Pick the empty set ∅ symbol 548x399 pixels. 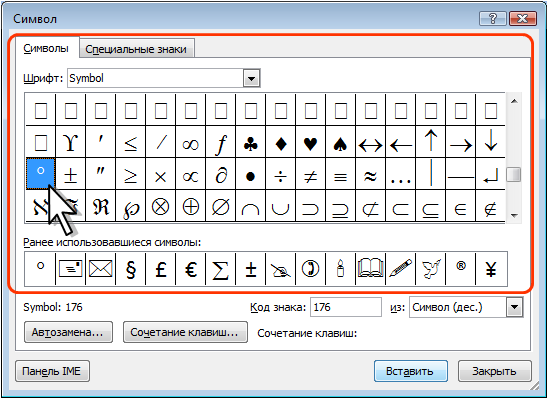point(221,206)
